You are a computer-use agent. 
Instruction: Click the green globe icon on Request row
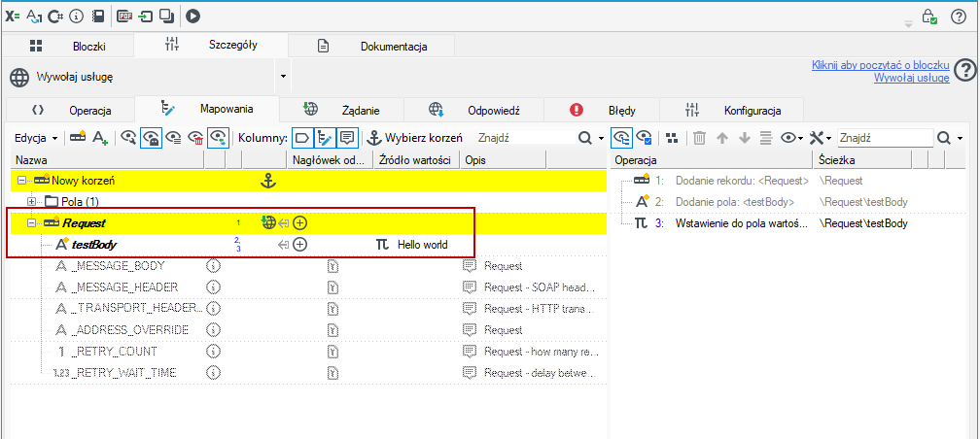(268, 222)
